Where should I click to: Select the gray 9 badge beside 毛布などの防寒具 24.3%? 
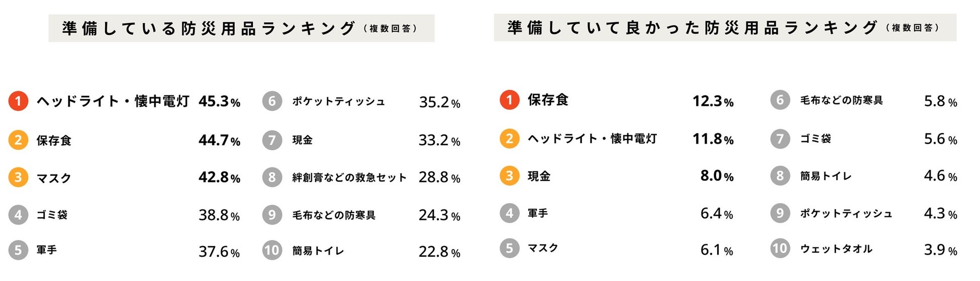point(272,215)
